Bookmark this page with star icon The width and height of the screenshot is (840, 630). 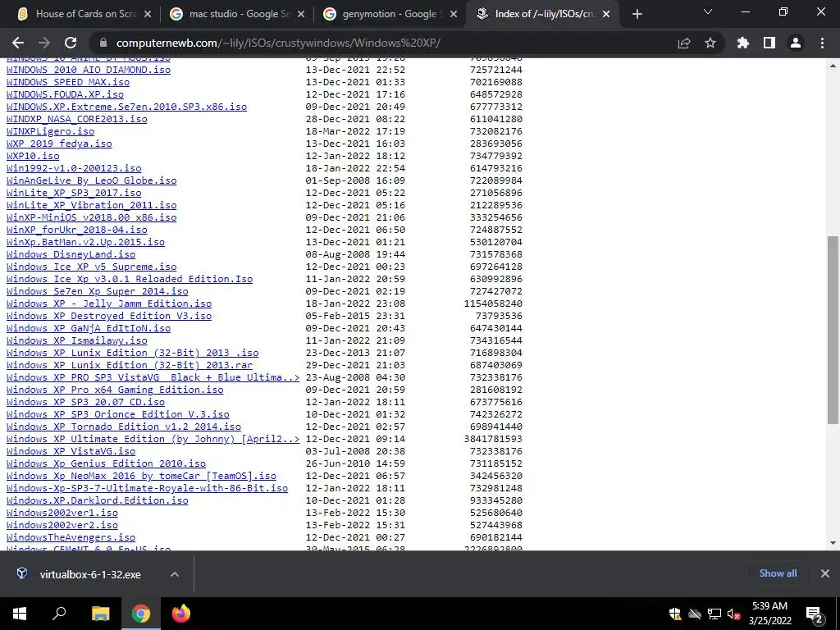pos(710,43)
